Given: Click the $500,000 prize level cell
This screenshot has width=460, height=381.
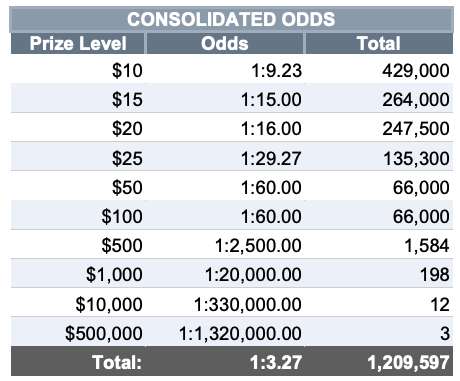Looking at the screenshot, I should pyautogui.click(x=78, y=333).
